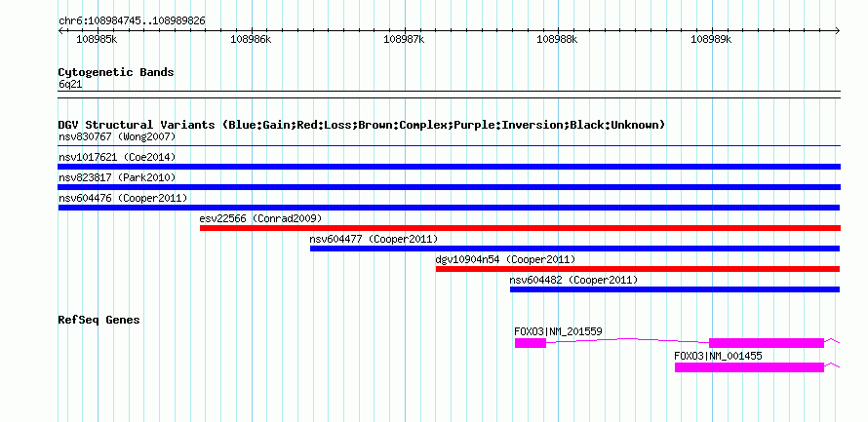The height and width of the screenshot is (422, 868).
Task: Click variant label esv22566 (Conrad2009)
Action: tap(260, 218)
